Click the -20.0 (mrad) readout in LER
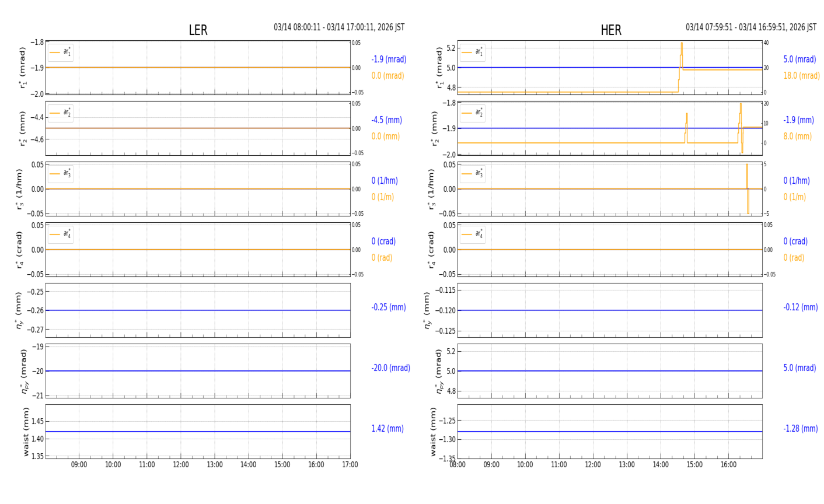This screenshot has width=824, height=504. coord(390,368)
